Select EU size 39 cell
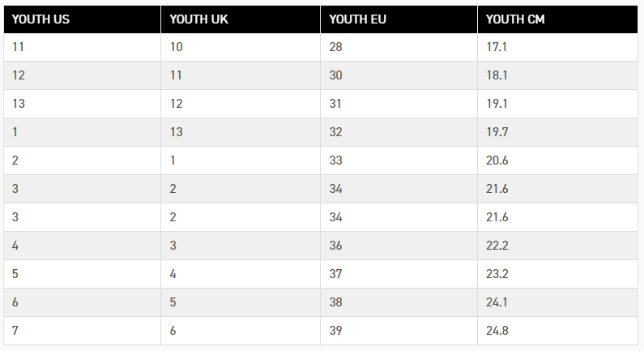The height and width of the screenshot is (351, 644). (399, 331)
